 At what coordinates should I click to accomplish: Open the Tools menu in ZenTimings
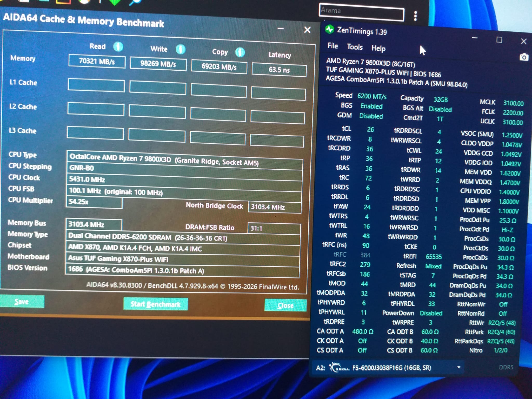(x=355, y=47)
